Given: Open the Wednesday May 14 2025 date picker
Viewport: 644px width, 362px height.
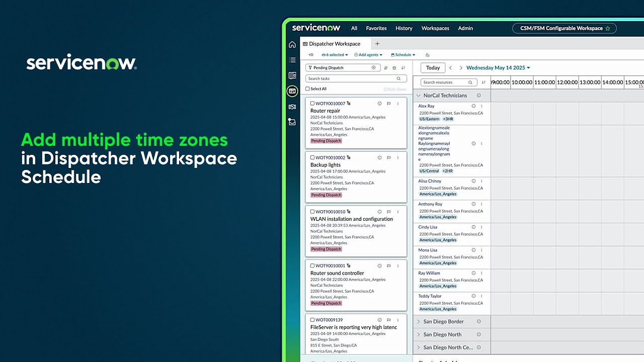Looking at the screenshot, I should coord(497,67).
